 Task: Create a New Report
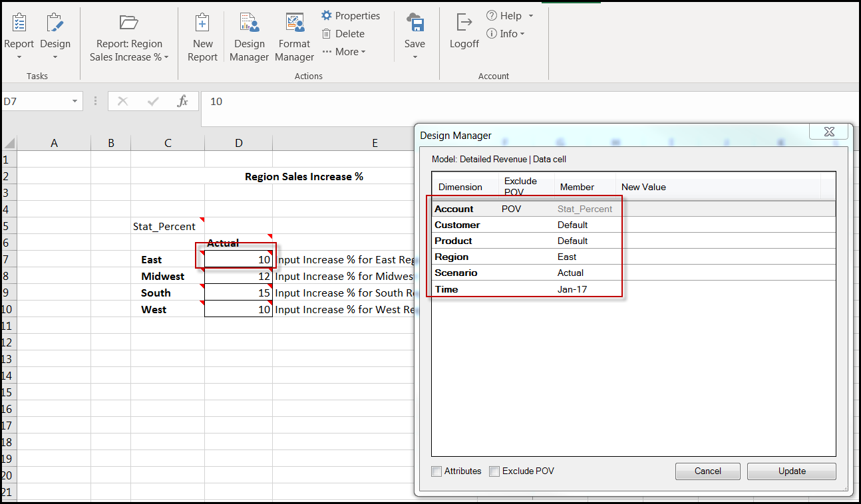click(202, 38)
